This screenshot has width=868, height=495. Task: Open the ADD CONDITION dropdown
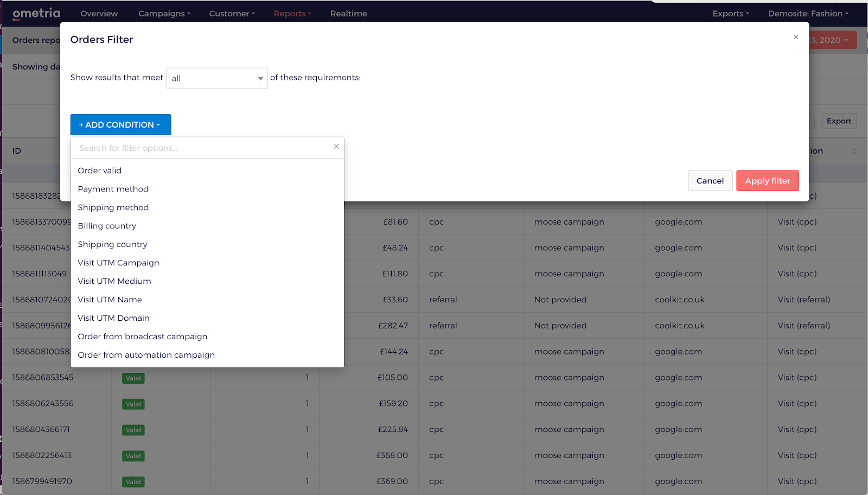(120, 124)
